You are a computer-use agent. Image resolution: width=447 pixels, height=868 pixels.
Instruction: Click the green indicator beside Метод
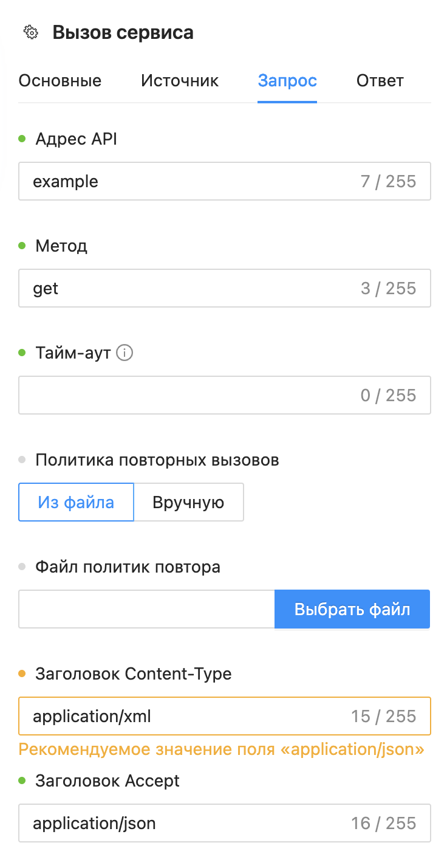pos(22,246)
